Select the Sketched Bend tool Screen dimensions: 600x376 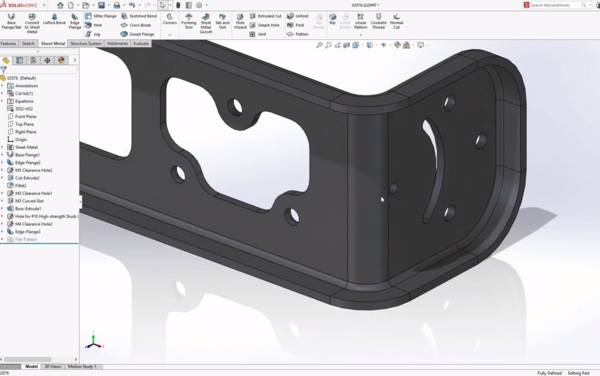coord(139,16)
